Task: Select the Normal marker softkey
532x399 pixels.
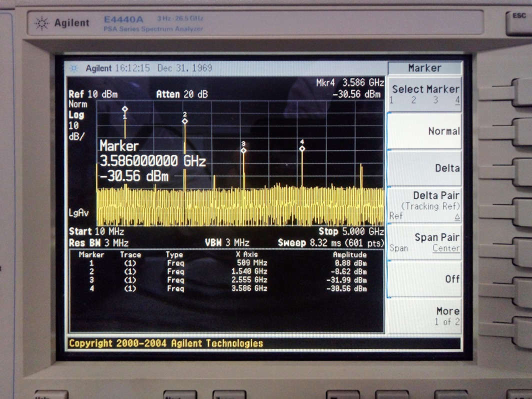Action: pyautogui.click(x=424, y=131)
